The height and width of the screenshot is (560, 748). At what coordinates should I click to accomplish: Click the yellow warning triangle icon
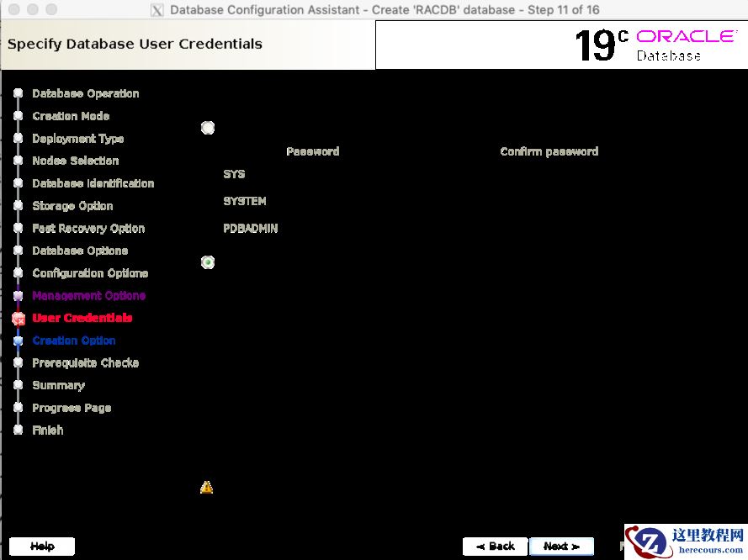[206, 487]
